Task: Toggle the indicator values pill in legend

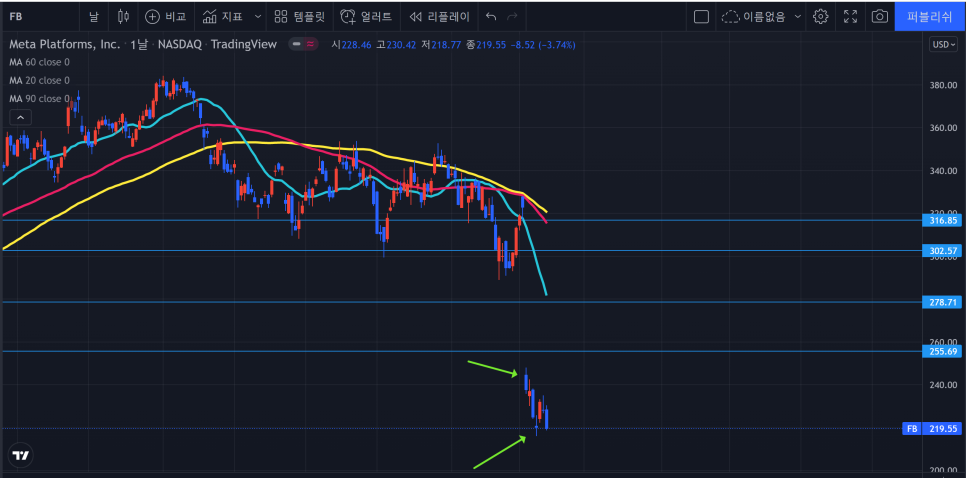Action: click(x=304, y=44)
